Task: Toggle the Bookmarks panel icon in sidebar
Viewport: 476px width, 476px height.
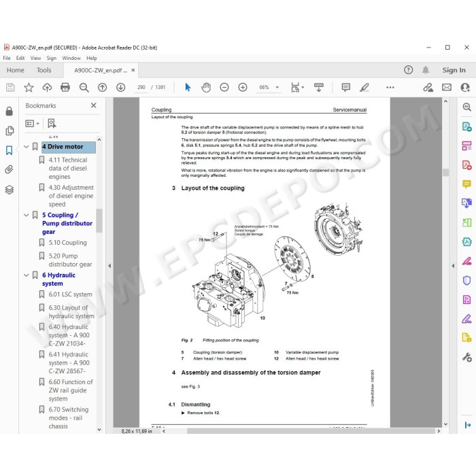Action: point(9,150)
